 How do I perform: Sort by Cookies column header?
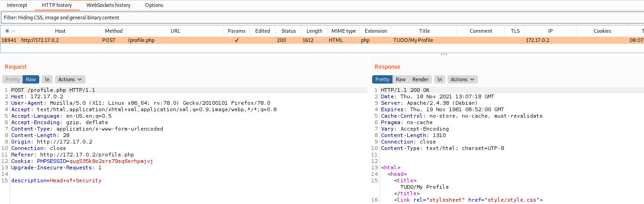coord(602,31)
